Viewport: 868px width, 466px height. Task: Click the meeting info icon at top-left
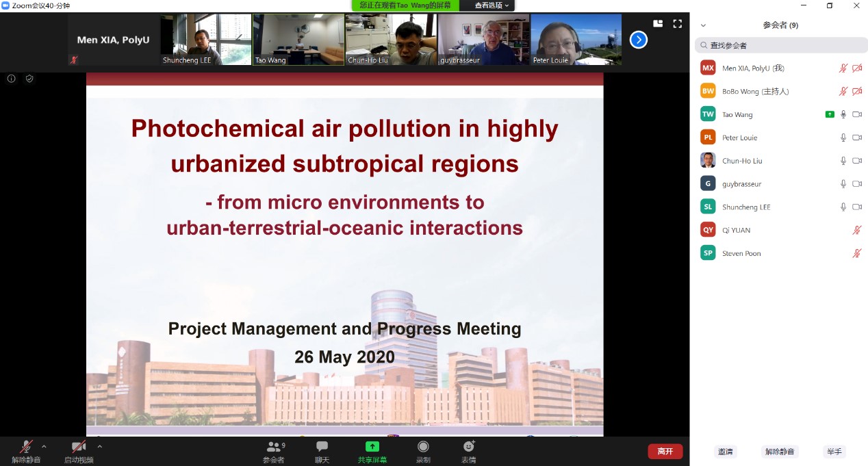click(12, 79)
